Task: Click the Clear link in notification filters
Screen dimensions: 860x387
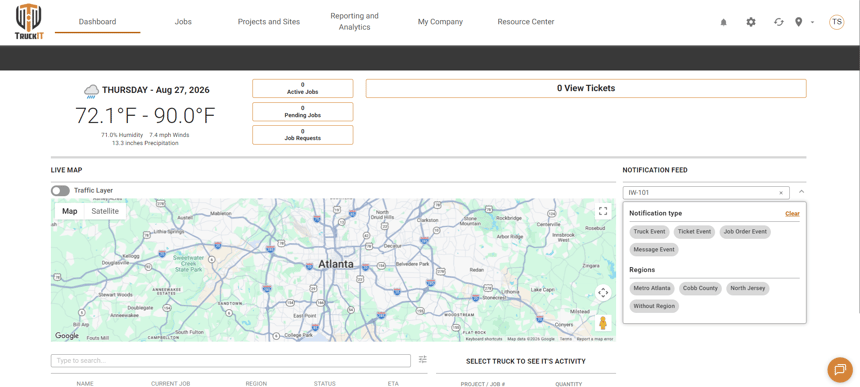Action: 792,214
